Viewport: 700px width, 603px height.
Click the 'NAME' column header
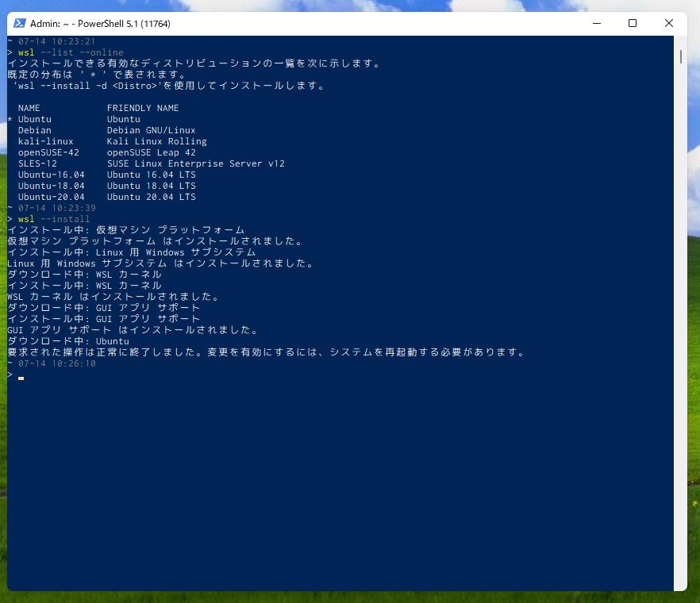tap(29, 108)
